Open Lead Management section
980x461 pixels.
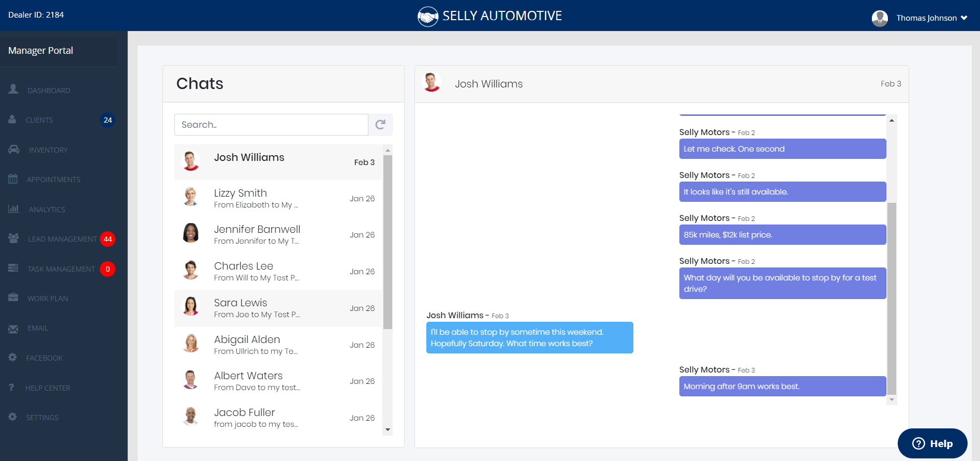pyautogui.click(x=63, y=239)
